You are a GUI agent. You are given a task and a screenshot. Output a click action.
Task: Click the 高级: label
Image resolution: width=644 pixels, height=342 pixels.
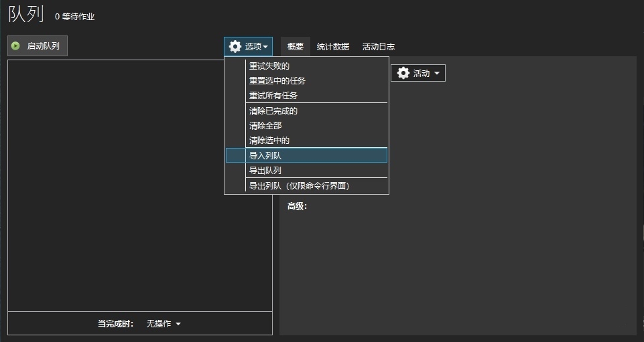coord(297,206)
